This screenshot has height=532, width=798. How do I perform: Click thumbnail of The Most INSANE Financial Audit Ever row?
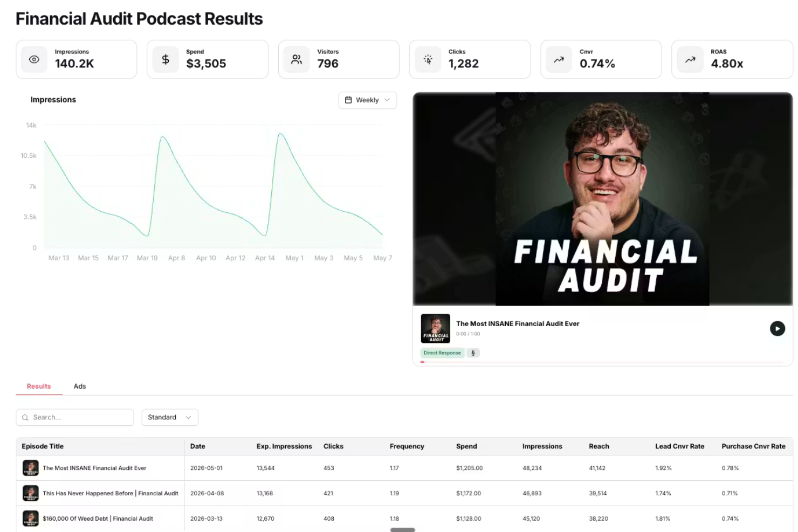[x=31, y=468]
